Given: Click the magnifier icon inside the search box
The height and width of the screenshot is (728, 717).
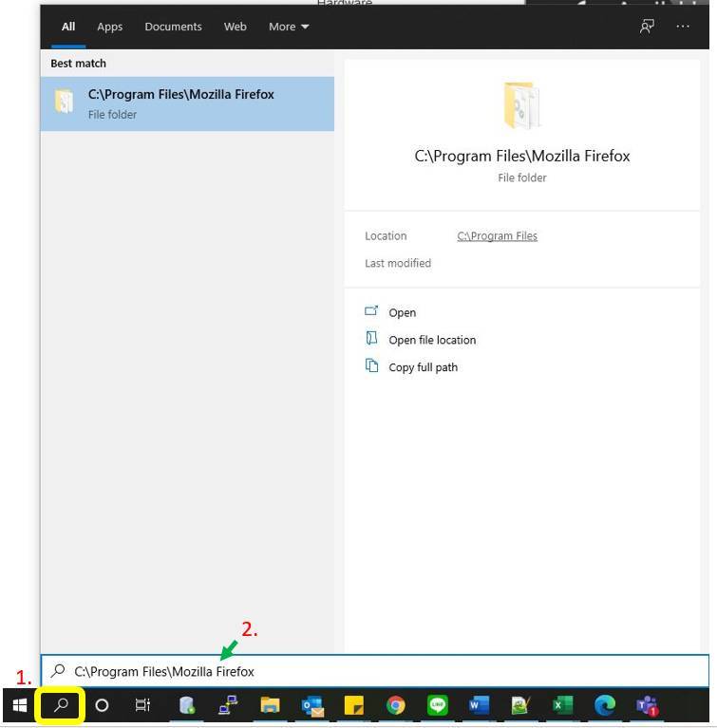Looking at the screenshot, I should tap(58, 670).
